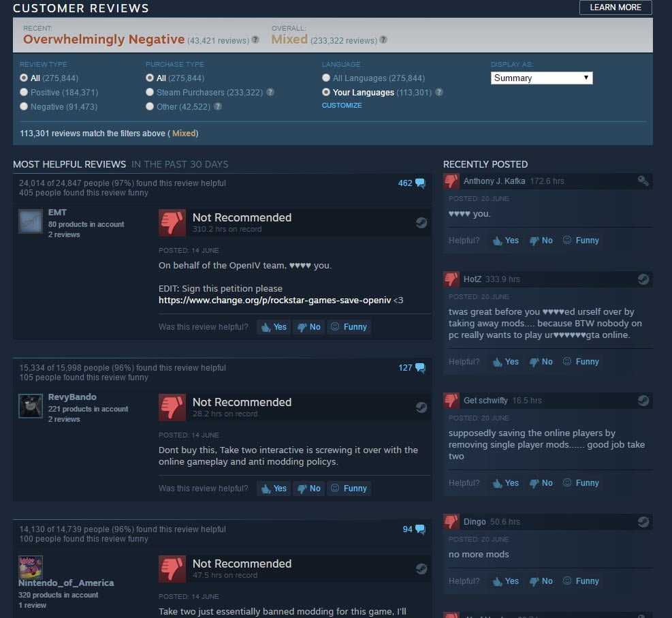Mark EMT's review as Funny

tap(349, 327)
